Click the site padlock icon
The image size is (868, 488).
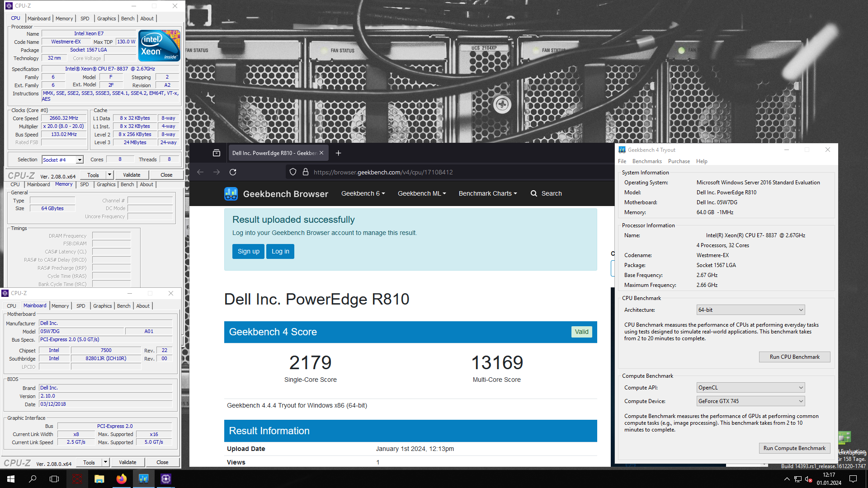306,172
